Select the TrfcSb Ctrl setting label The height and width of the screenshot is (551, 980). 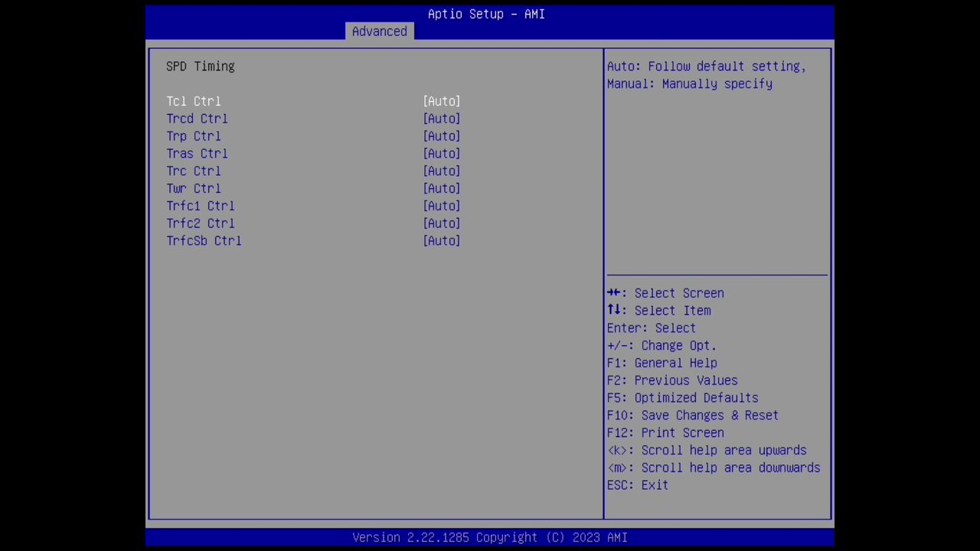[x=204, y=241]
